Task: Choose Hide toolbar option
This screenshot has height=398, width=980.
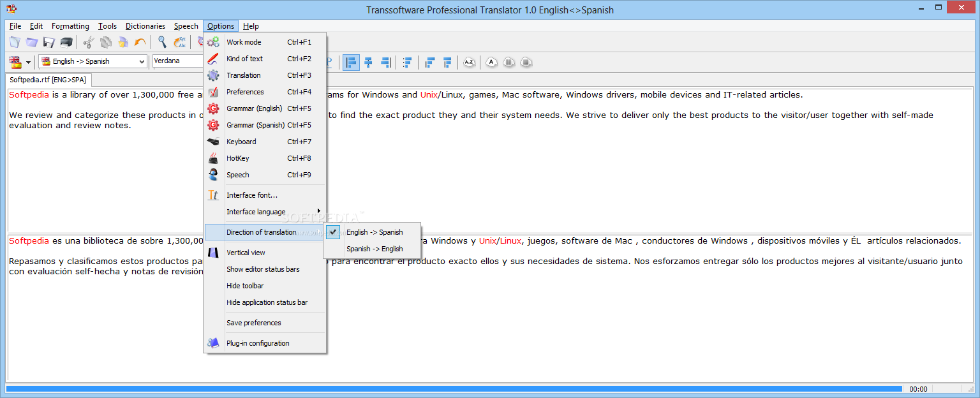Action: [x=265, y=286]
